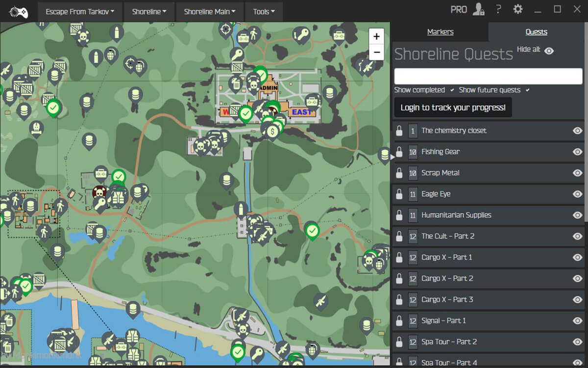Hide The chemistry closet quest via eye icon
588x368 pixels.
click(x=578, y=131)
